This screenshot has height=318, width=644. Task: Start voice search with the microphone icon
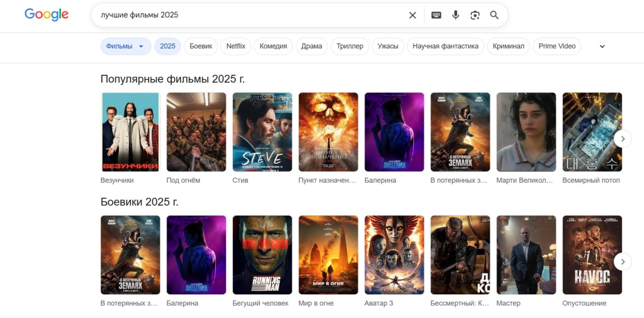(x=455, y=15)
